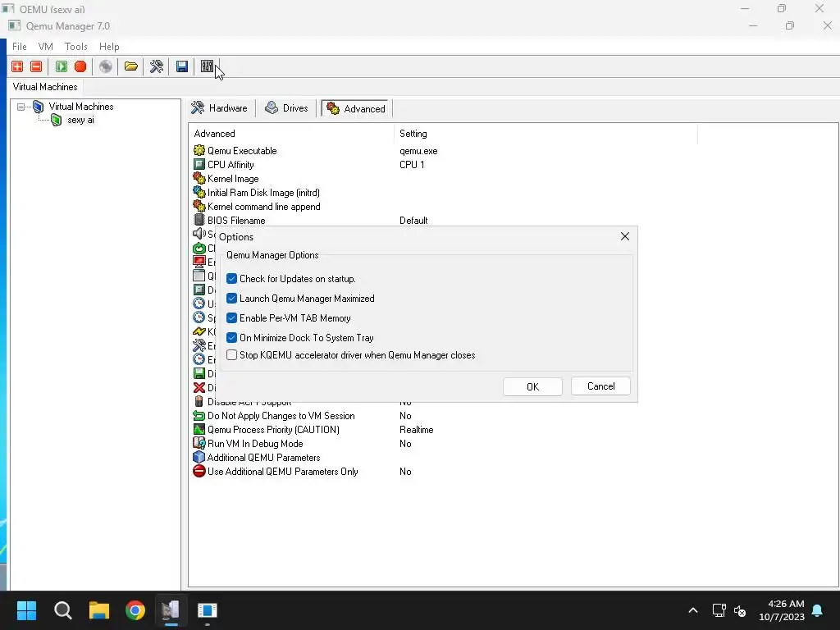Click Cancel in the Options dialog

600,386
